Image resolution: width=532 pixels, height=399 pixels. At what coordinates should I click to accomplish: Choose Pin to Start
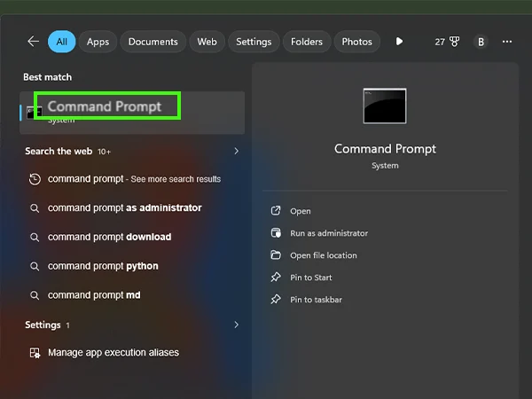(x=311, y=278)
